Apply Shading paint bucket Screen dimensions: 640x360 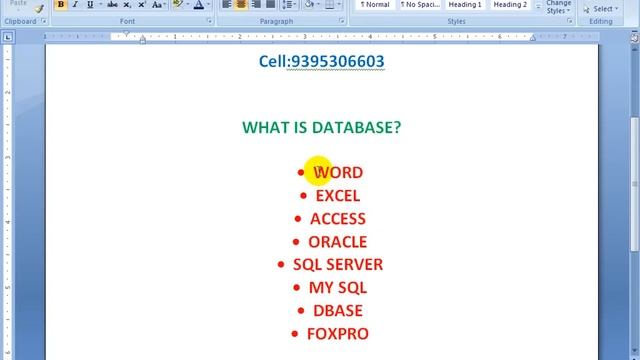pos(309,4)
